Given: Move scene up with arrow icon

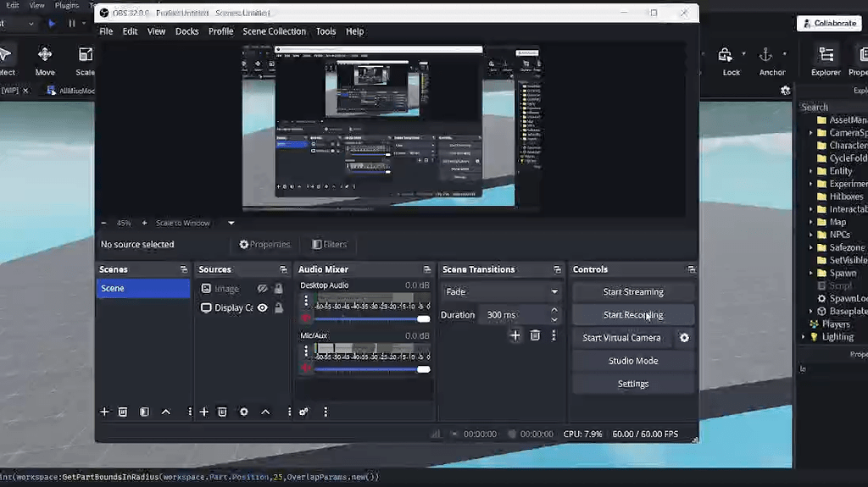Looking at the screenshot, I should (165, 412).
